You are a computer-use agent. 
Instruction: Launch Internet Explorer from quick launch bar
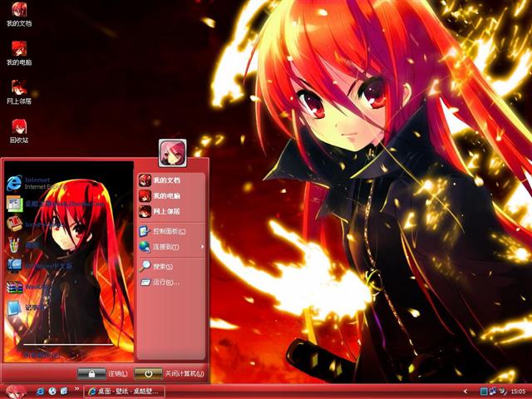coord(40,392)
